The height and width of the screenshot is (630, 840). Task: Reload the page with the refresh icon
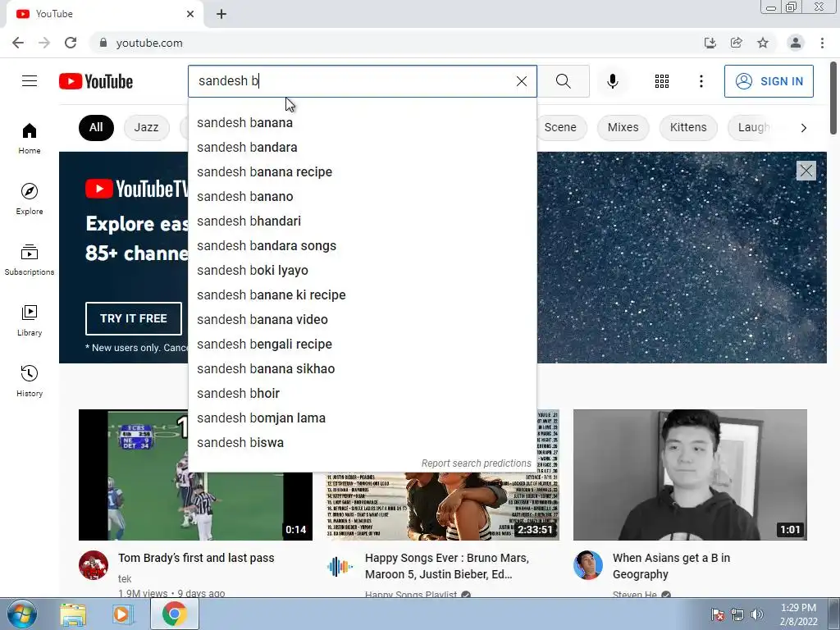(71, 43)
